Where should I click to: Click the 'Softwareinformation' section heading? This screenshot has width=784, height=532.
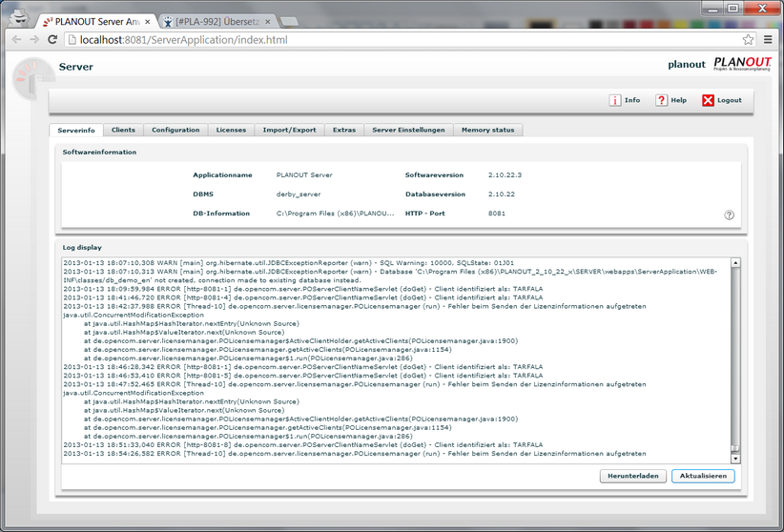(99, 152)
